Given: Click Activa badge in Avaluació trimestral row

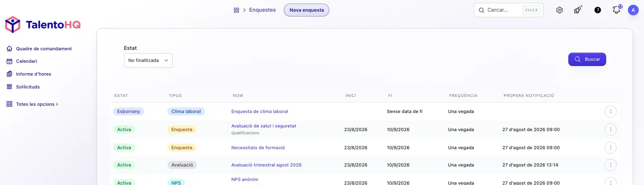Looking at the screenshot, I should [x=124, y=165].
